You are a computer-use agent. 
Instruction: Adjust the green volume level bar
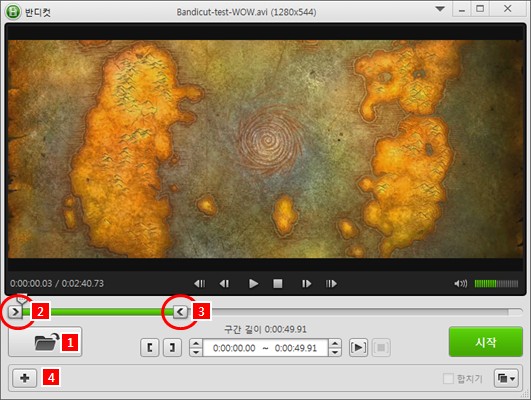[496, 283]
